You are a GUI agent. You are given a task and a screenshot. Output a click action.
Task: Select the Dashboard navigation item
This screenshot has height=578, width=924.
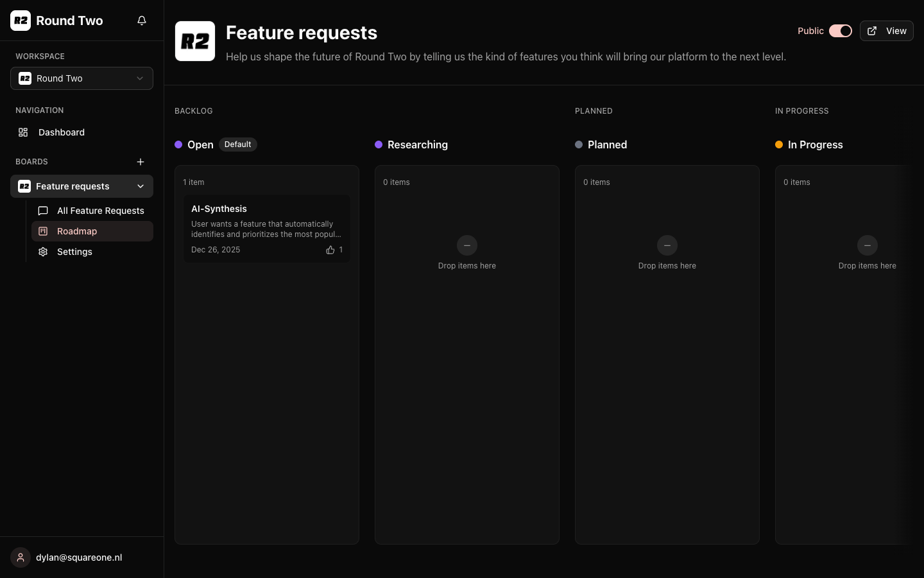[x=62, y=132]
